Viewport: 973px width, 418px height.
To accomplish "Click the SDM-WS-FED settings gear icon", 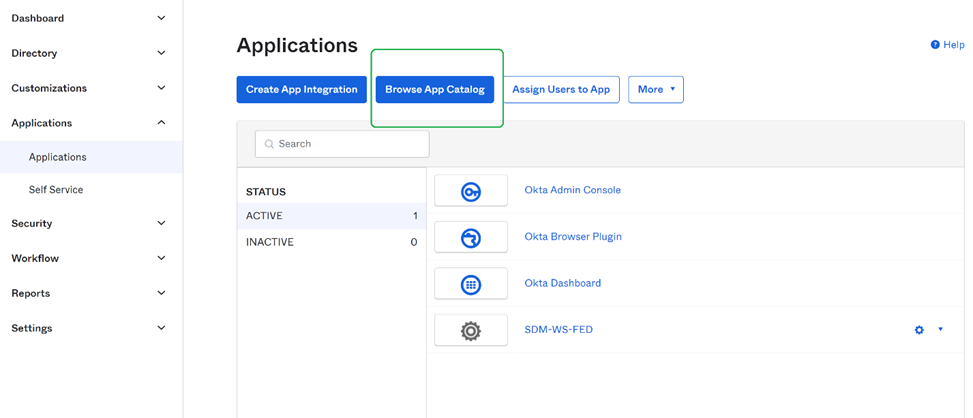I will coord(919,330).
